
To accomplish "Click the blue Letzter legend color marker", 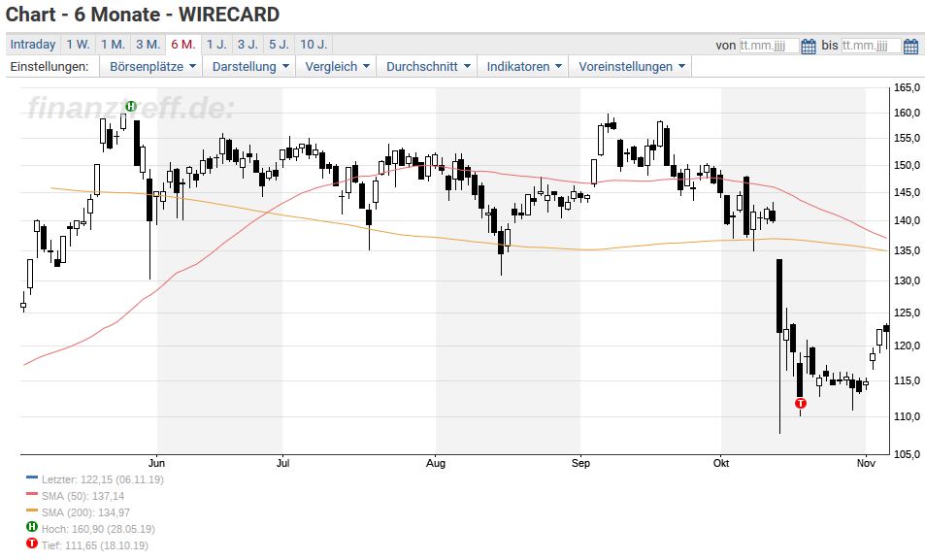I will click(32, 478).
